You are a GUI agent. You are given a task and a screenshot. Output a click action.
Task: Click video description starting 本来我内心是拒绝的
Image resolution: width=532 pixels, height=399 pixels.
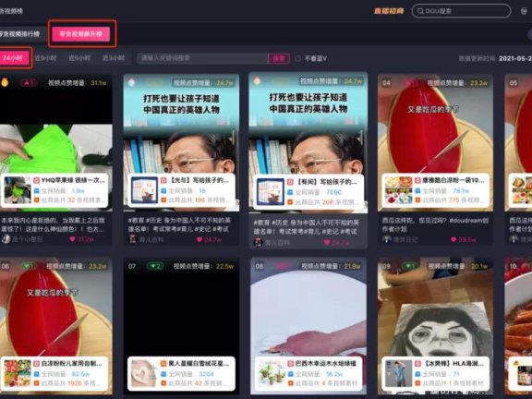(53, 224)
